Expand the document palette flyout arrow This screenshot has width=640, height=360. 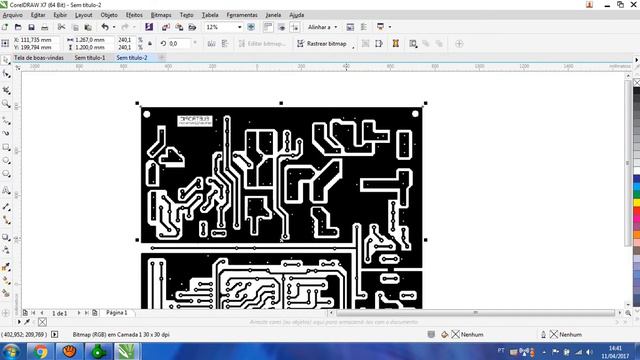19,322
